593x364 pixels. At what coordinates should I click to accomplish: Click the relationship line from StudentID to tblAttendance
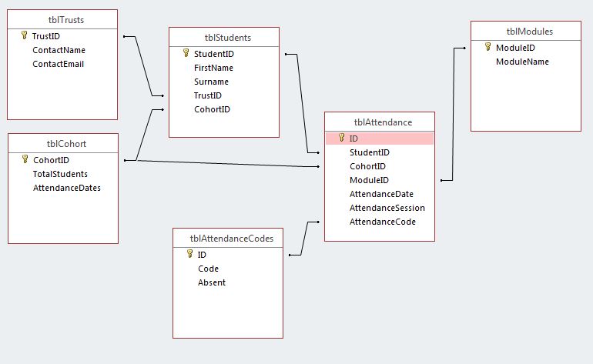302,104
